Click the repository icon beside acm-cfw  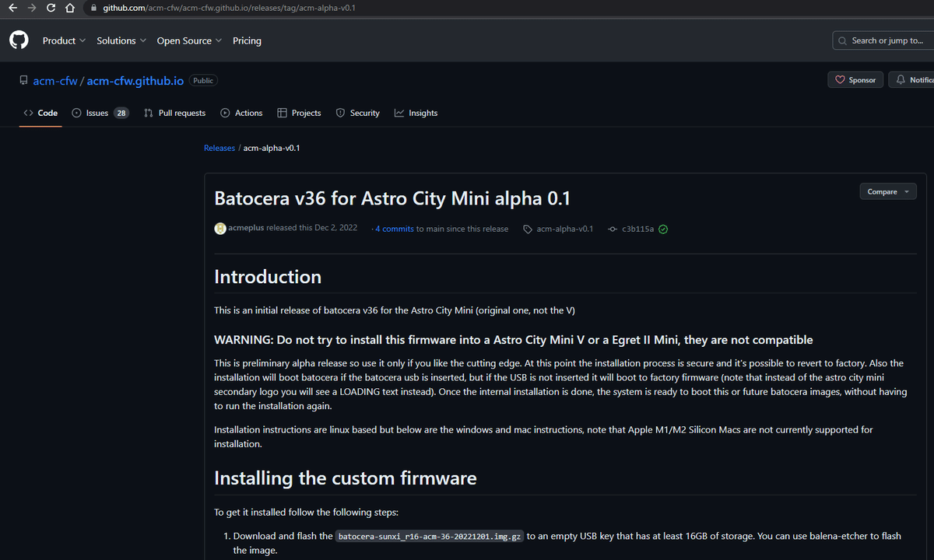pyautogui.click(x=24, y=80)
